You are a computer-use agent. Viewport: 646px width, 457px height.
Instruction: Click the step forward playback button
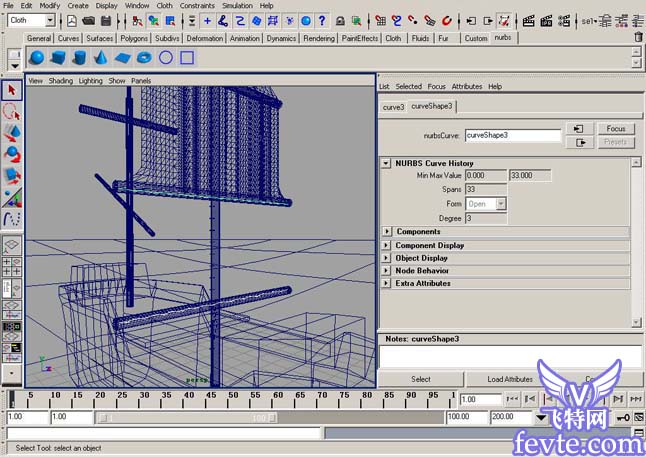(x=618, y=399)
